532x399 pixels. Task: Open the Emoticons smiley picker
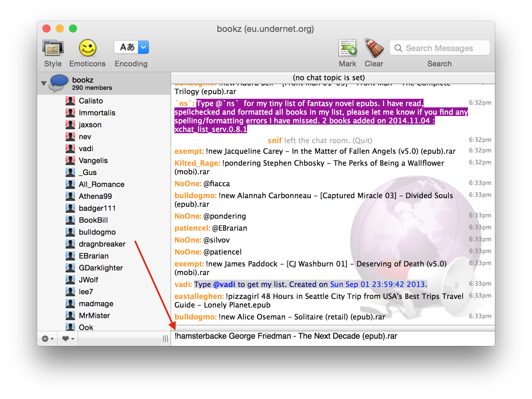coord(87,49)
